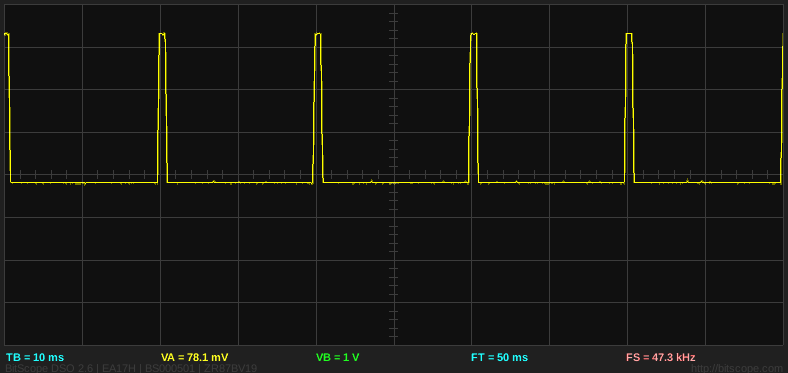Viewport: 788px width, 373px height.
Task: Click the FS = 47.3 kHz sample rate readout
Action: point(661,358)
